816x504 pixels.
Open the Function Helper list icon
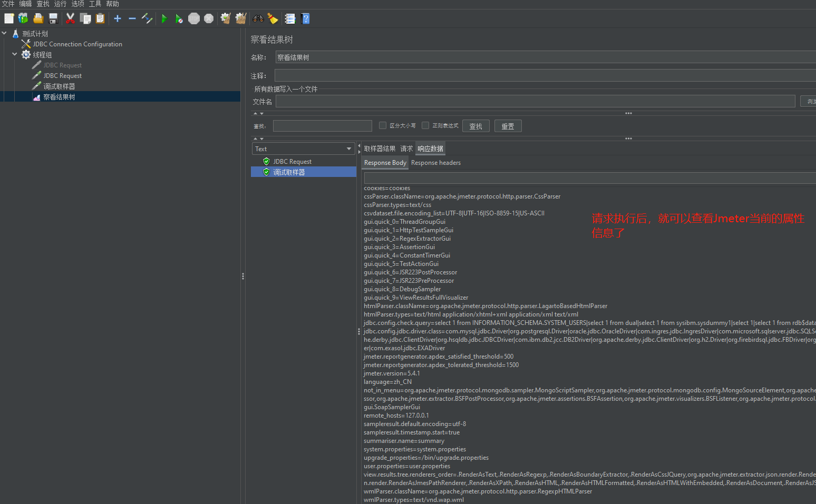tap(290, 18)
